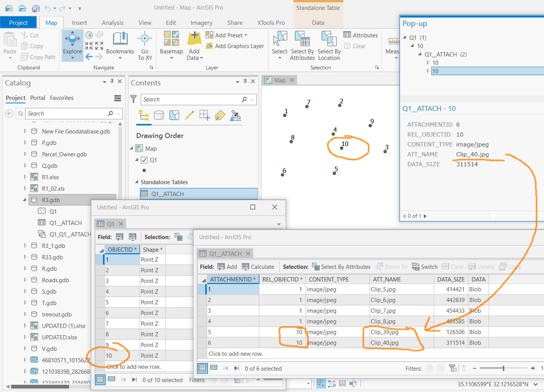Collapse the Q1 layer in Contents
544x392 pixels.
137,160
